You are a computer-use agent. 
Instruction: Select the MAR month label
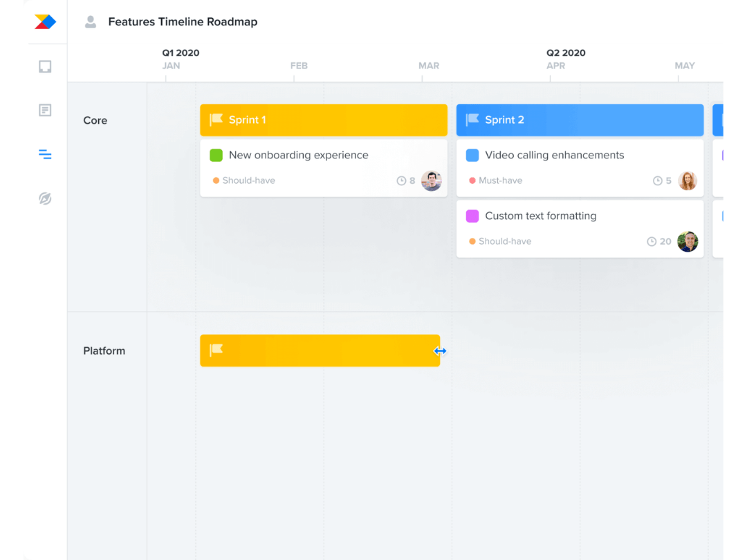pyautogui.click(x=429, y=66)
